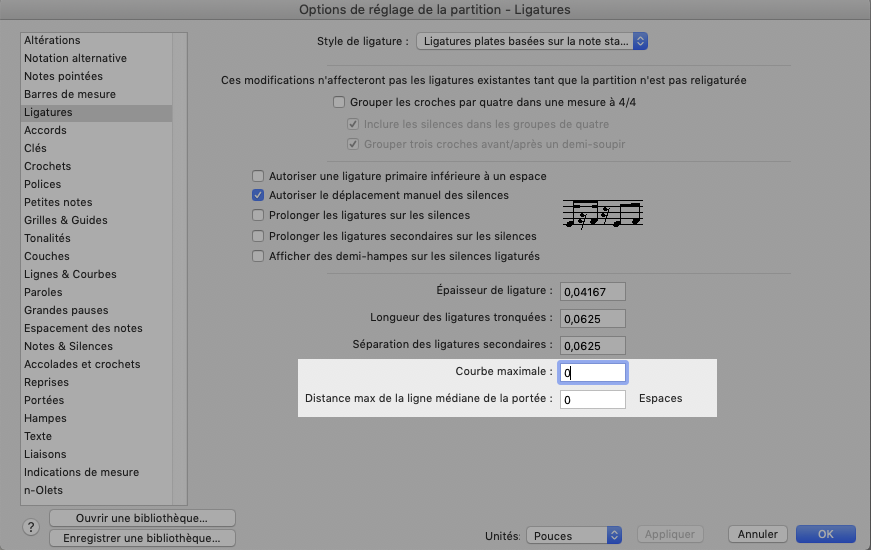Click the Distance max de la ligne médiane field
Viewport: 871px width, 550px height.
(592, 399)
